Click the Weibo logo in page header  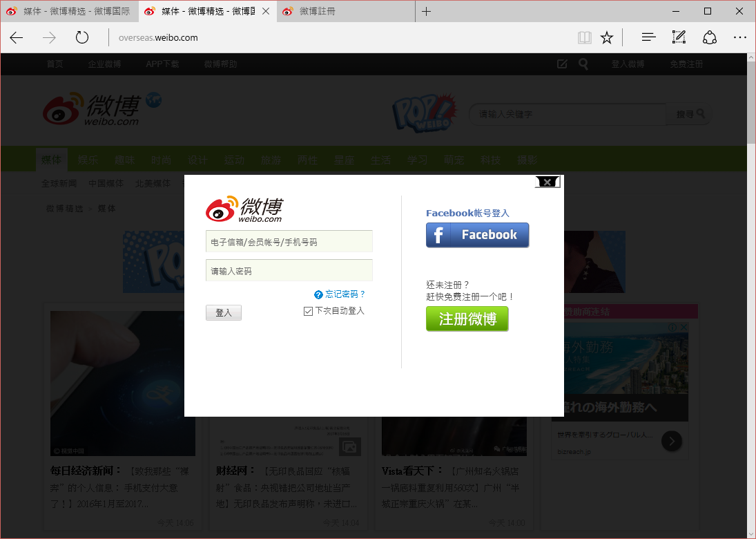[92, 109]
